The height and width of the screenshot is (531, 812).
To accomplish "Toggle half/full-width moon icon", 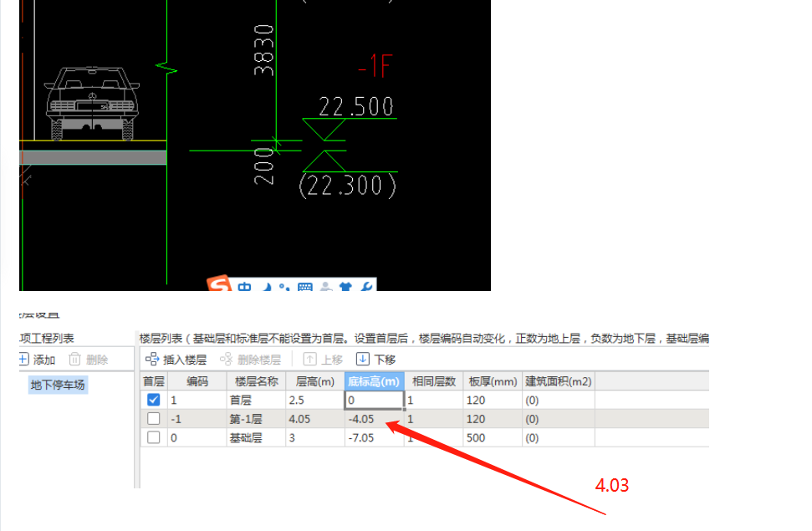I will (x=267, y=287).
